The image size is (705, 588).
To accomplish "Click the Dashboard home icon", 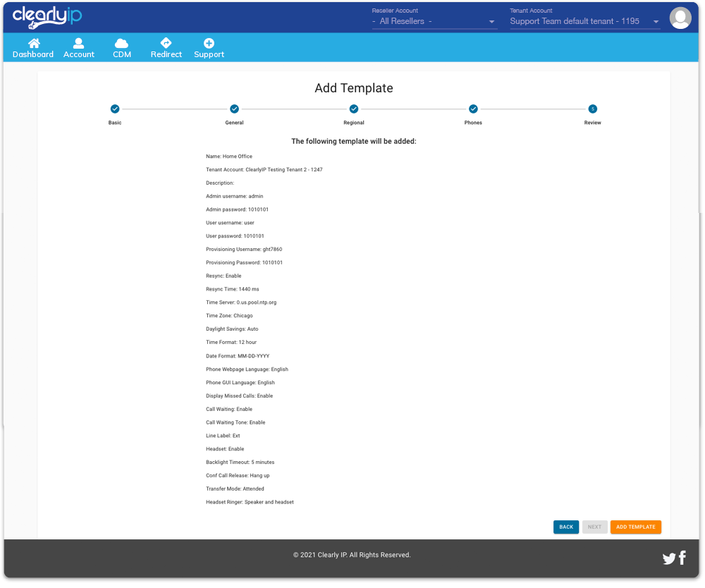I will (x=33, y=44).
